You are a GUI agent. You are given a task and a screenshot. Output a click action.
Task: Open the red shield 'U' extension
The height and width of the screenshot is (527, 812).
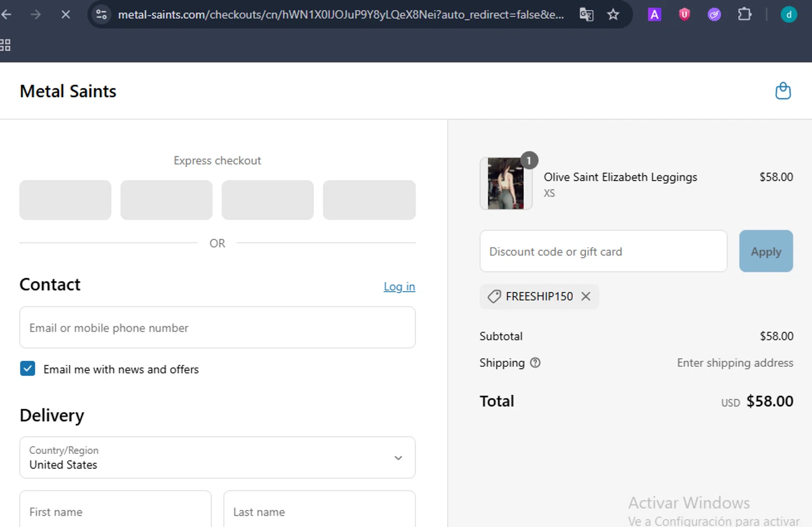pyautogui.click(x=684, y=15)
